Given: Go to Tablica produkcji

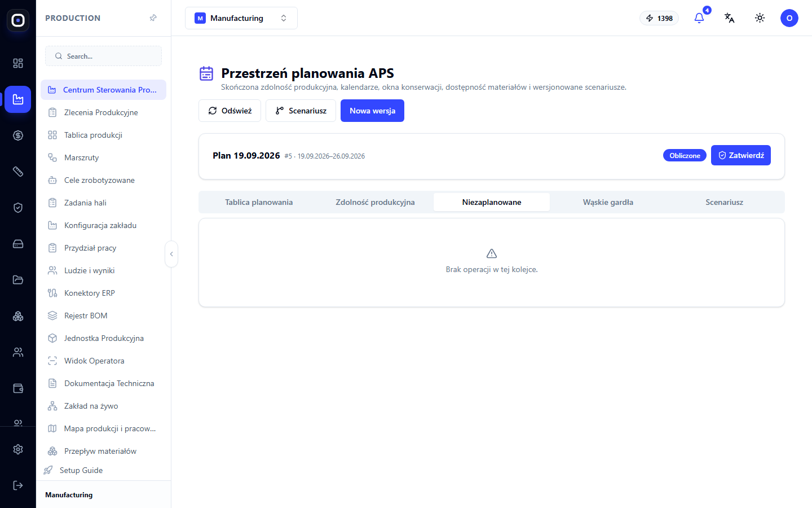Looking at the screenshot, I should point(103,135).
